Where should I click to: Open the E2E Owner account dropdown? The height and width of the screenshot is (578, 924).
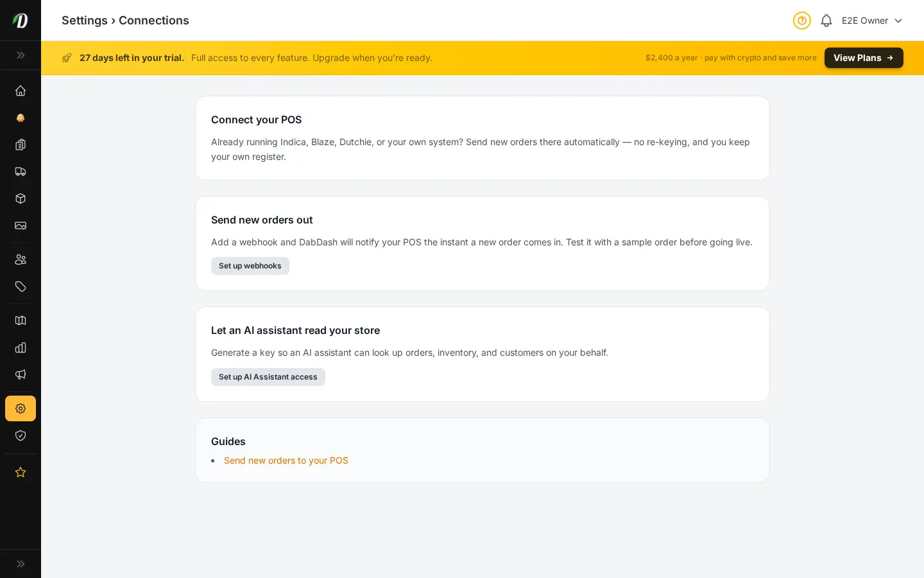[x=872, y=21]
